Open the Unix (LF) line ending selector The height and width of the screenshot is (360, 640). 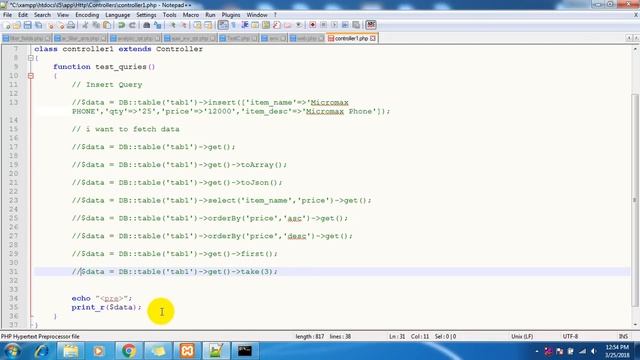pos(522,337)
